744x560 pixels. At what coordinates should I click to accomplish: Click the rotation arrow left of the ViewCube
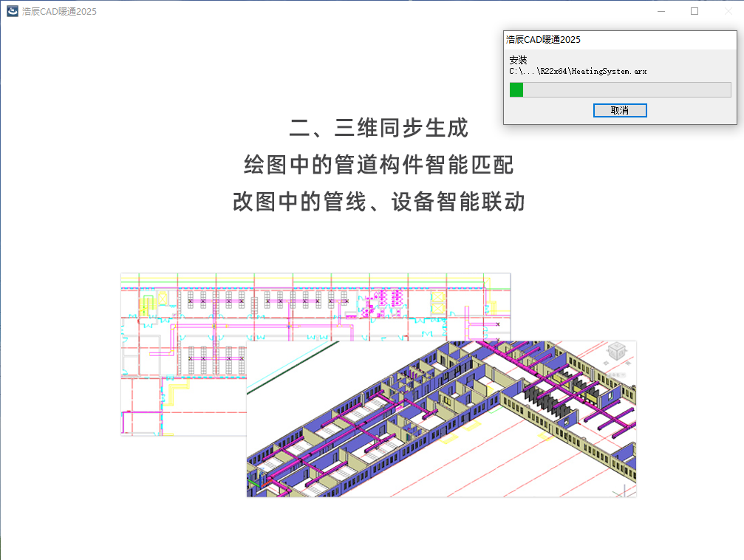click(607, 351)
